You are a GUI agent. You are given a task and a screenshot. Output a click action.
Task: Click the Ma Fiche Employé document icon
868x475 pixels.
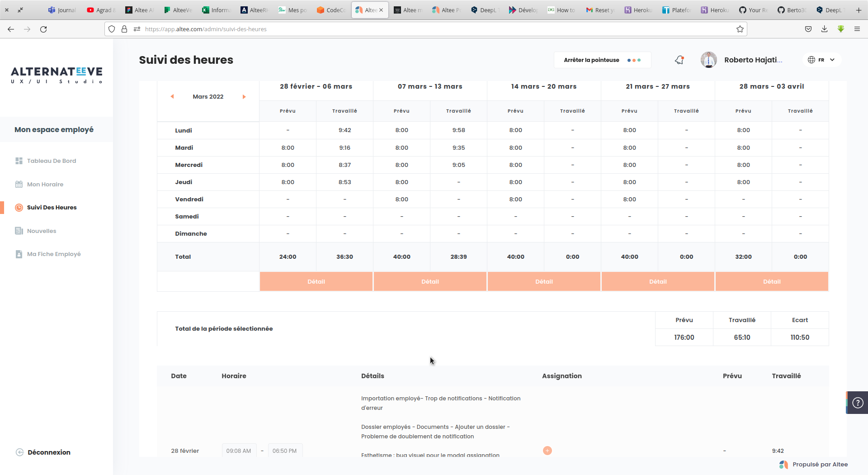(x=19, y=254)
